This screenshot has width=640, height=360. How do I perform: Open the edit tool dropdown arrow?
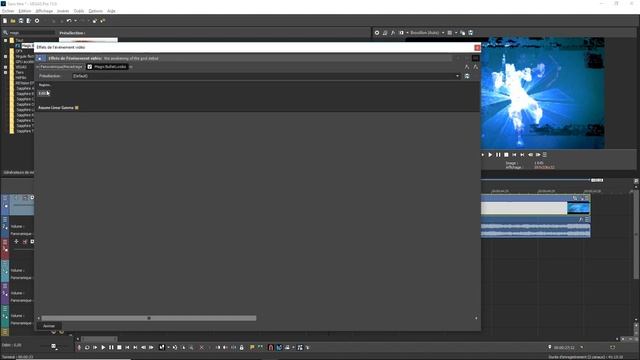[x=168, y=347]
